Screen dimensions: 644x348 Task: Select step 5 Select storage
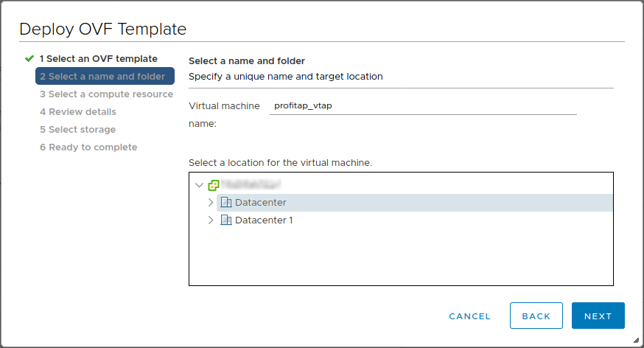coord(77,129)
